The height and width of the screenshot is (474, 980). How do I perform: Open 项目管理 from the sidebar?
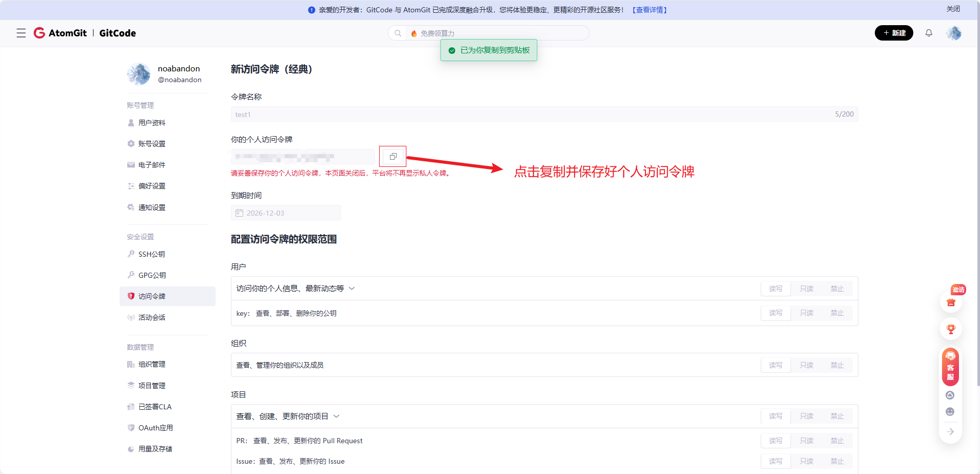tap(151, 385)
